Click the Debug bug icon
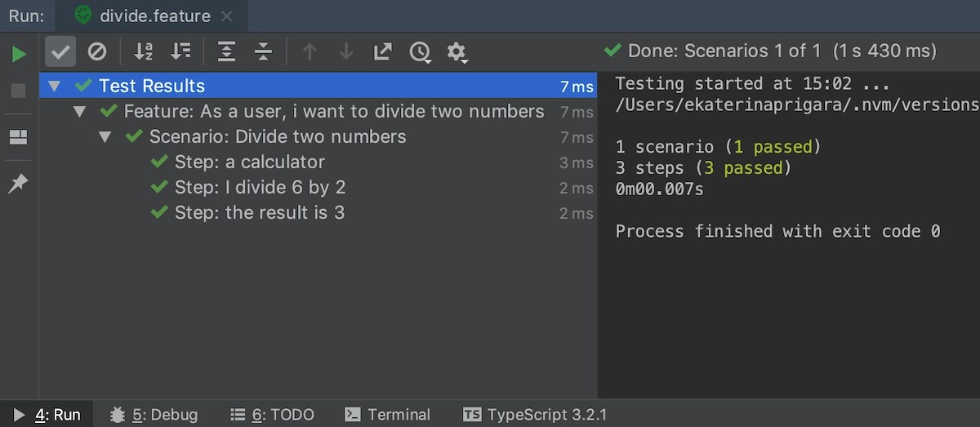The width and height of the screenshot is (980, 427). tap(118, 415)
